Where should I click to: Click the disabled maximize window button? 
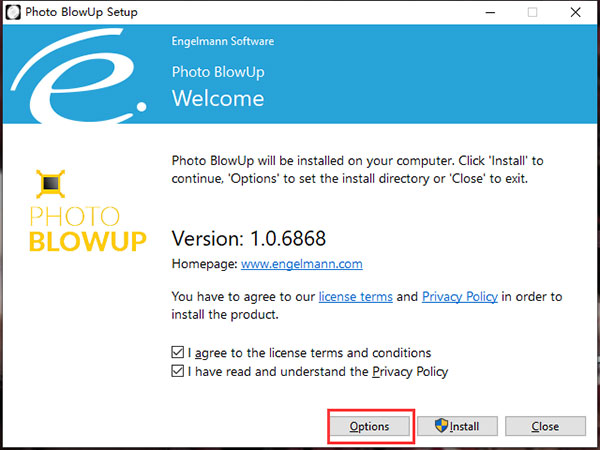click(x=532, y=12)
